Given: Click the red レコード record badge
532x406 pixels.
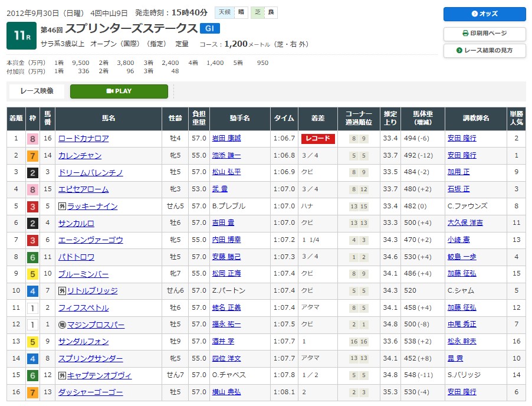Looking at the screenshot, I should pyautogui.click(x=318, y=139).
